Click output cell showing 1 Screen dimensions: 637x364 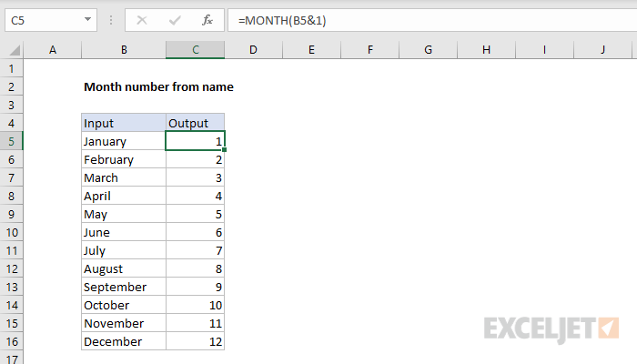pyautogui.click(x=195, y=141)
